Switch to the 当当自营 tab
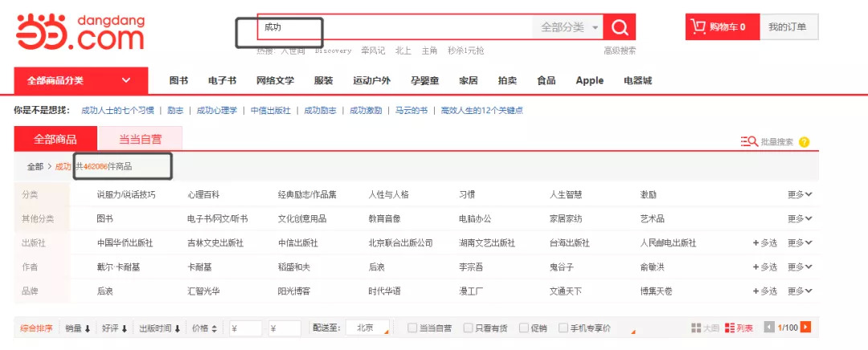Screen dimensions: 868x350 point(140,139)
